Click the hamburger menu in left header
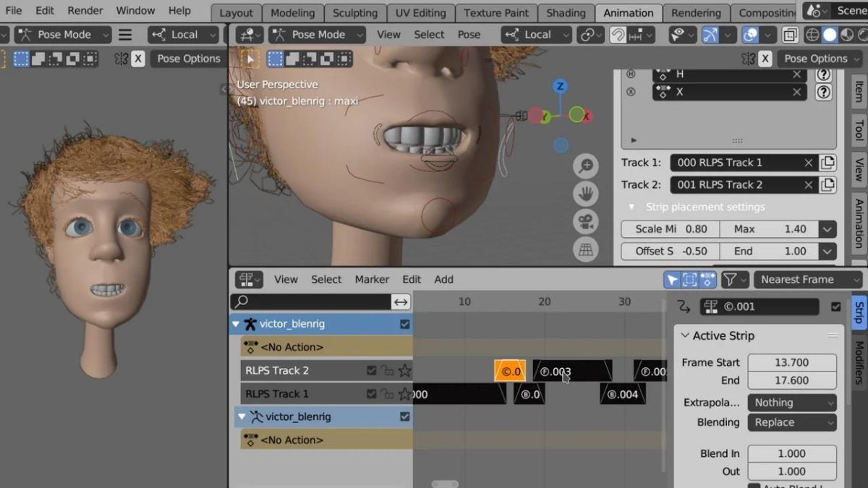The height and width of the screenshot is (488, 868). 125,35
